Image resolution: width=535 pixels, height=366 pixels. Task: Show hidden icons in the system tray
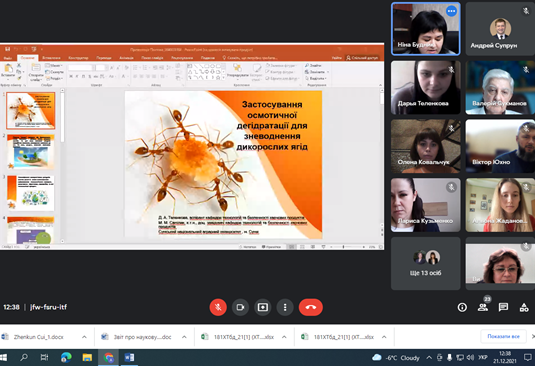tap(429, 357)
